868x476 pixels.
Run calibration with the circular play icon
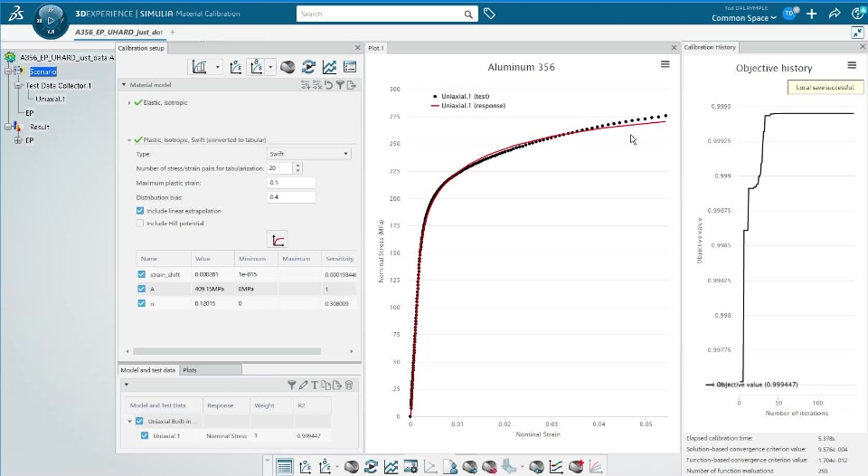point(308,67)
